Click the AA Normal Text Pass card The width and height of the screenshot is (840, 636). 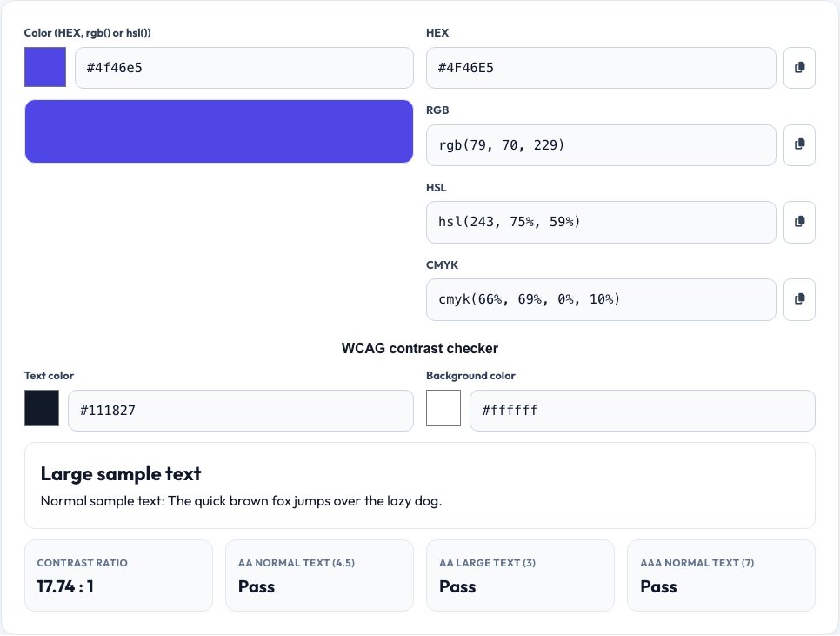pos(319,575)
